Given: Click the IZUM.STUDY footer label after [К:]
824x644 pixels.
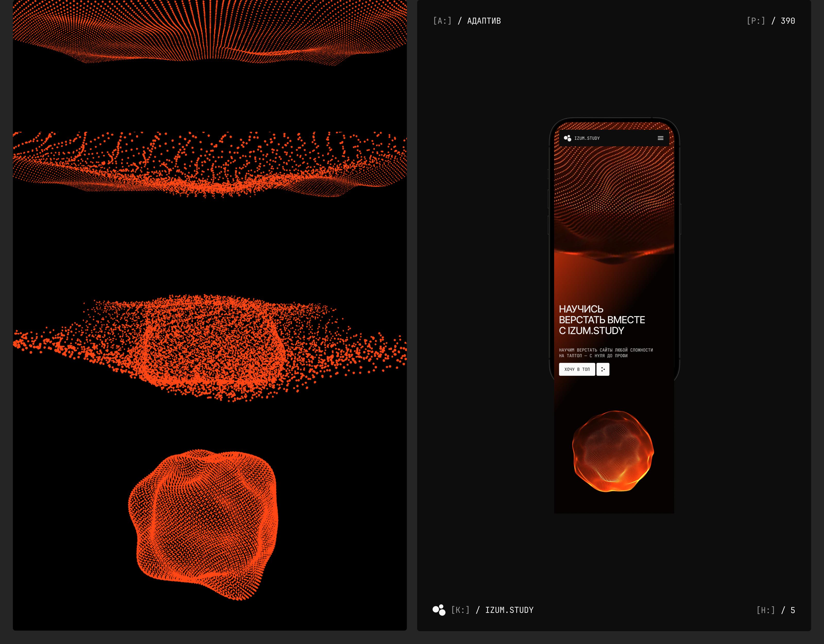Looking at the screenshot, I should 509,610.
